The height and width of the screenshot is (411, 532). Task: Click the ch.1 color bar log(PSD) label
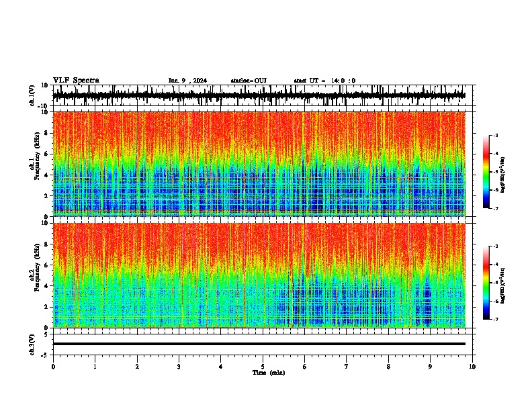[x=503, y=175]
